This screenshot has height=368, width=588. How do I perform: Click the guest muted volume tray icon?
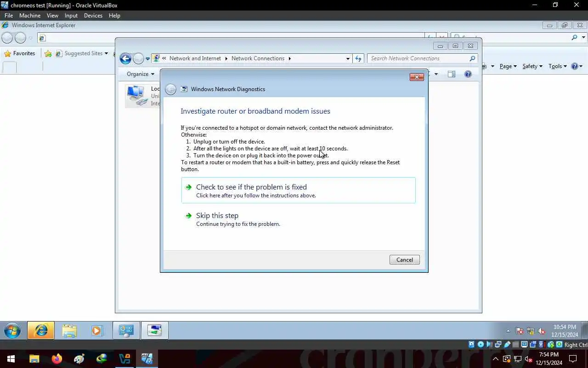(542, 331)
